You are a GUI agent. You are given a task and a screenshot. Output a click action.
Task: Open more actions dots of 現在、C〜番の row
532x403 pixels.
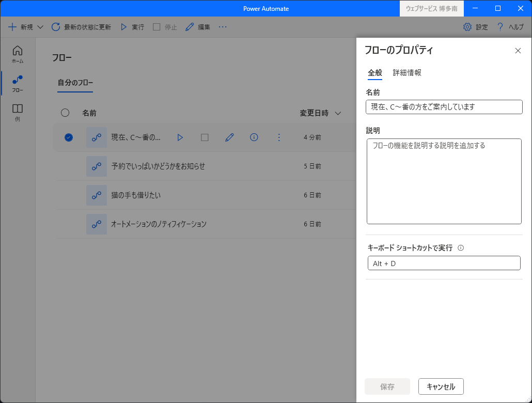(x=279, y=137)
